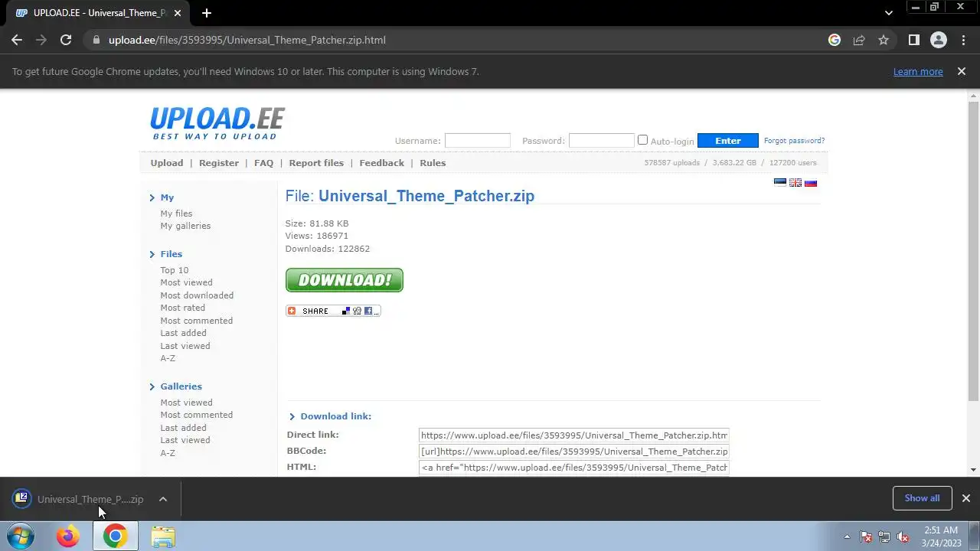Dismiss the Chrome update notification bar
Viewport: 980px width, 551px height.
click(x=962, y=71)
